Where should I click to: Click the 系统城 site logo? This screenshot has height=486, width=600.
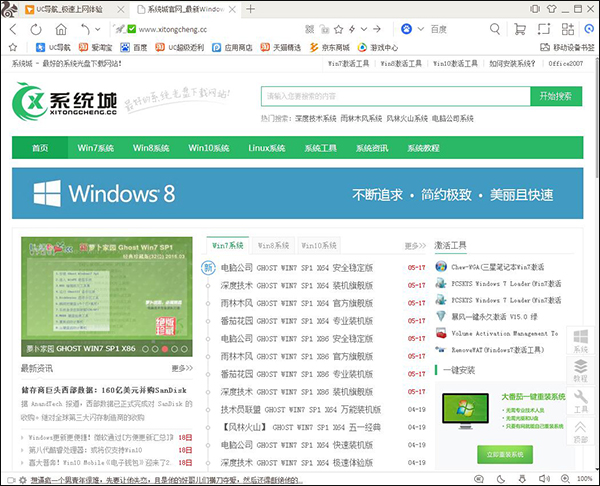[x=64, y=101]
